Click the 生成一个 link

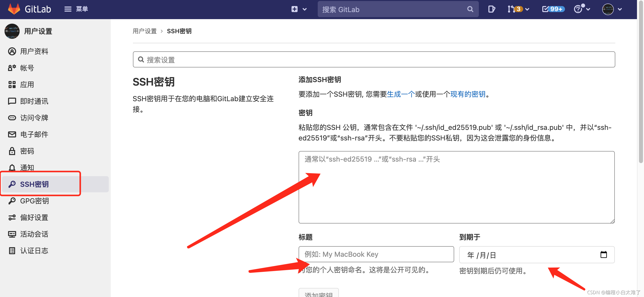[x=401, y=94]
